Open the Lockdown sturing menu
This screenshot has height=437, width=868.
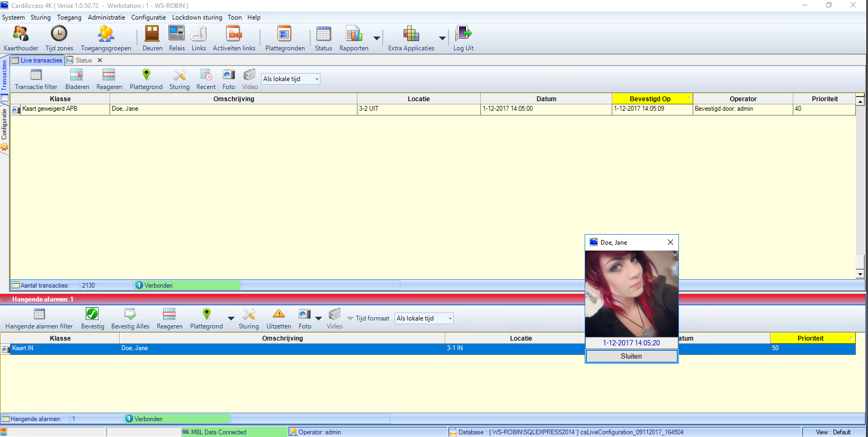click(197, 17)
